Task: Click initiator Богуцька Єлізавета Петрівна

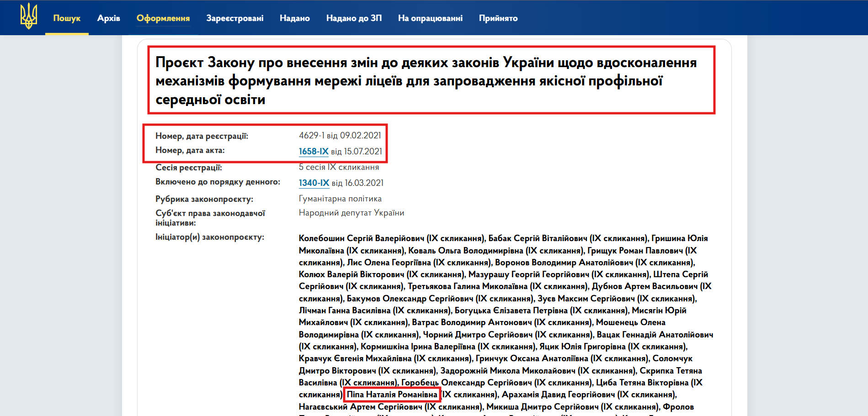Action: tap(511, 311)
